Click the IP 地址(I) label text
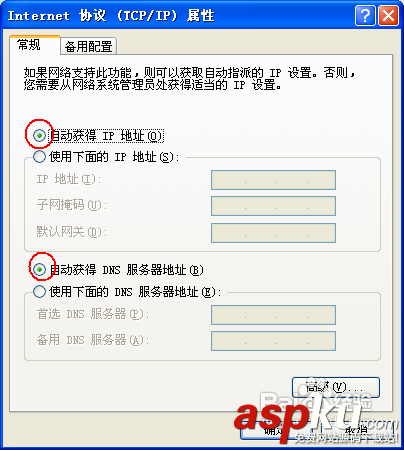404x450 pixels. pos(69,179)
